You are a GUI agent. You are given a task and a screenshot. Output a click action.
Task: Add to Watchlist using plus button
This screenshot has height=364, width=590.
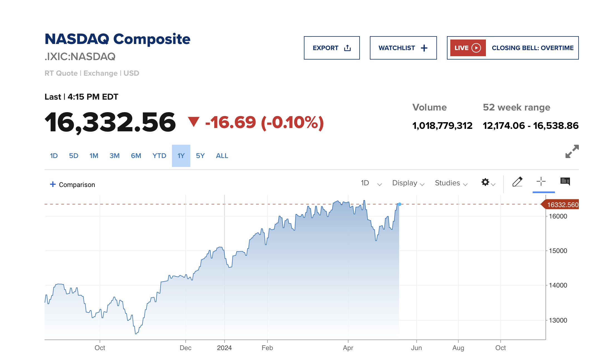403,48
